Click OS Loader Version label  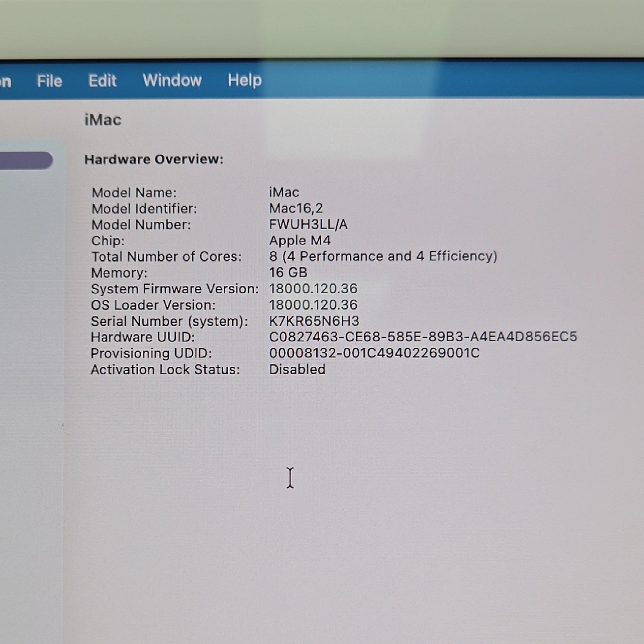153,305
